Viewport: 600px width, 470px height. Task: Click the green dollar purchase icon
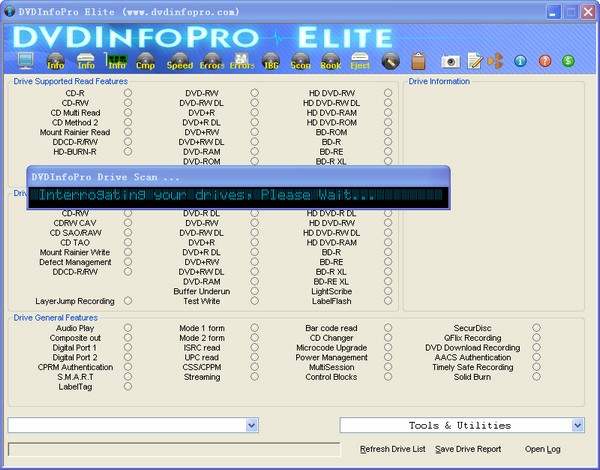(568, 61)
